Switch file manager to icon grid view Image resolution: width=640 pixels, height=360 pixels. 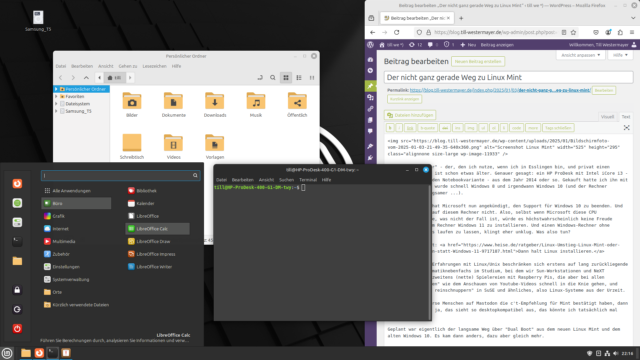click(x=286, y=78)
